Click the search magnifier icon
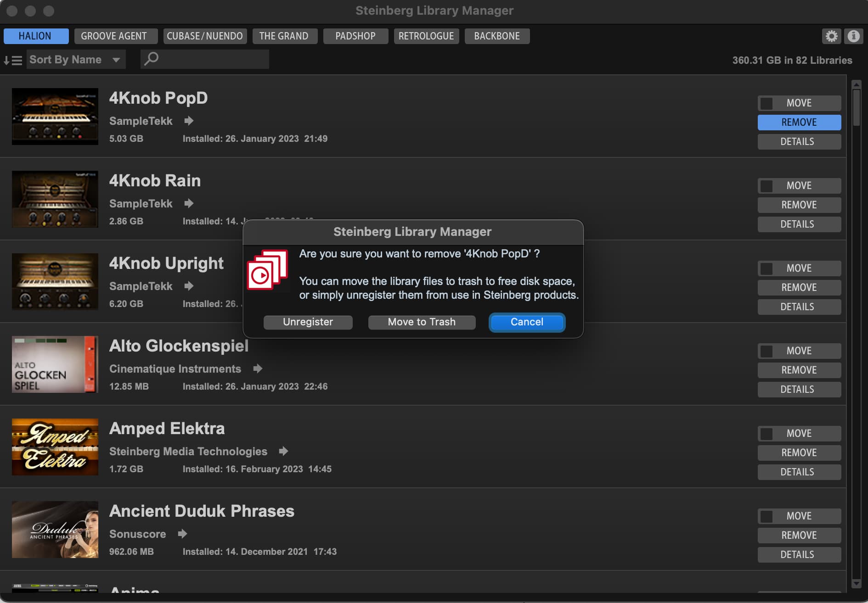 [151, 59]
